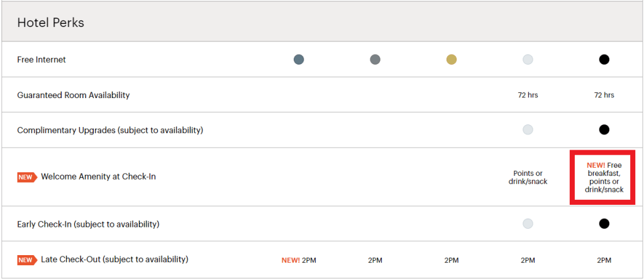Click the medium gray dot in Free Internet row
Viewport: 644px width, 279px height.
point(375,60)
